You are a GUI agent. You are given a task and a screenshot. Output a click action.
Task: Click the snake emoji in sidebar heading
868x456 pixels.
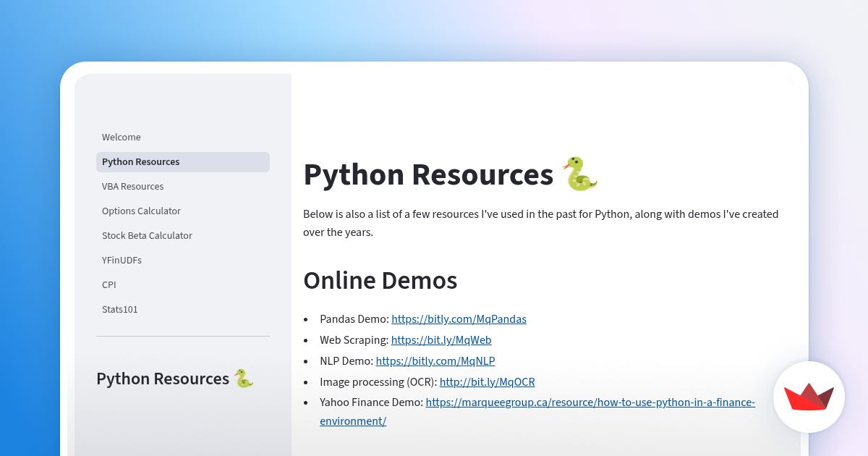[x=244, y=379]
